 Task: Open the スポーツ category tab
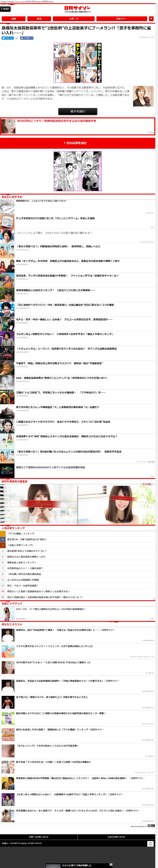(x=73, y=18)
